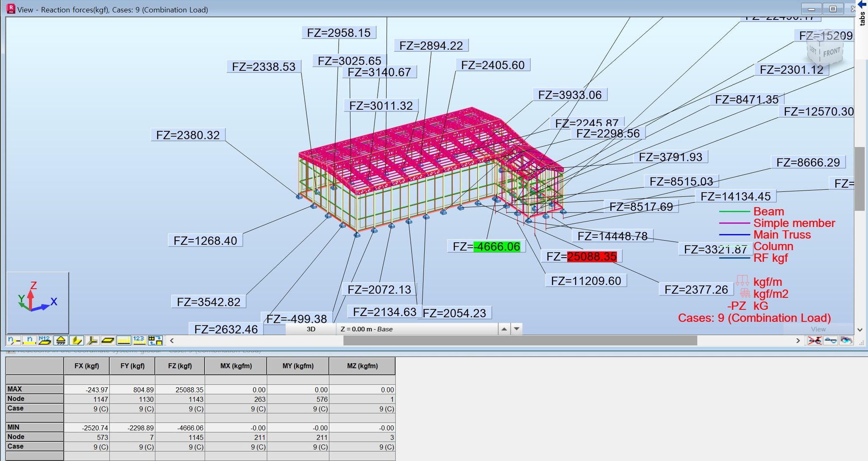Click the FZ=1268.40 reaction label

205,240
